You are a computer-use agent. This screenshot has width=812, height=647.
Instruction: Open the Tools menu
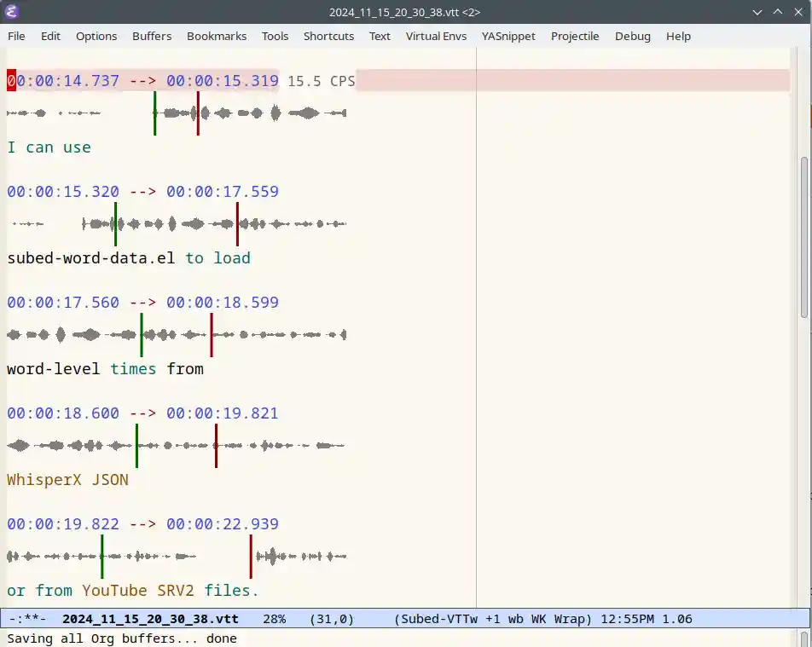coord(275,36)
